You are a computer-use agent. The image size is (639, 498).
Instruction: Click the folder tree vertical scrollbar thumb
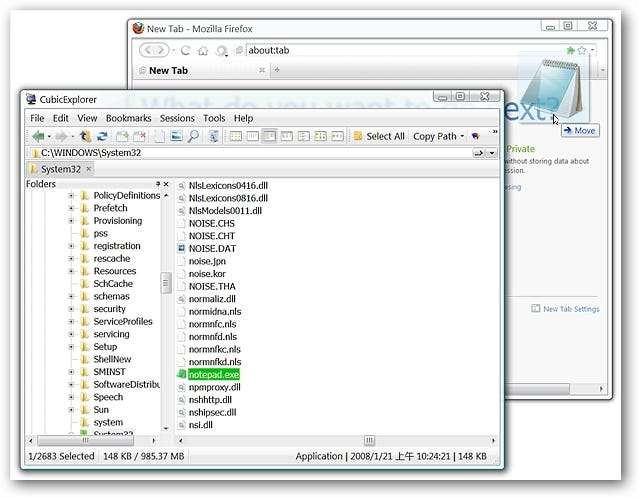(166, 283)
